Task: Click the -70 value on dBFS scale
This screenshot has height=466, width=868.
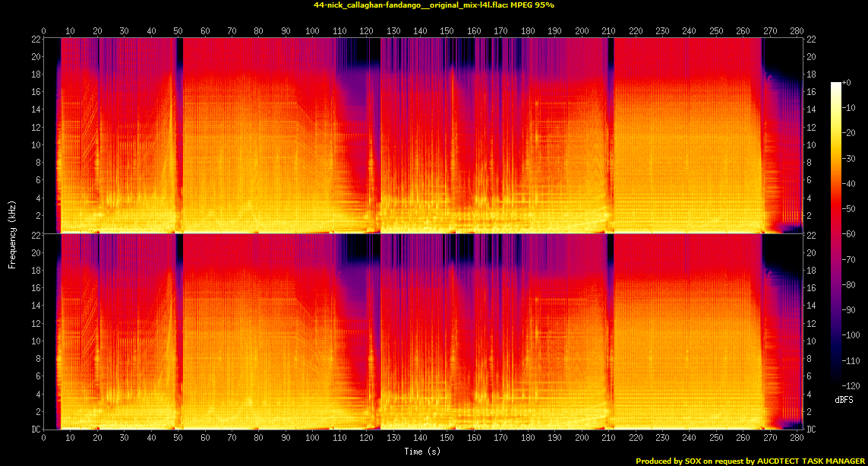Action: 848,259
